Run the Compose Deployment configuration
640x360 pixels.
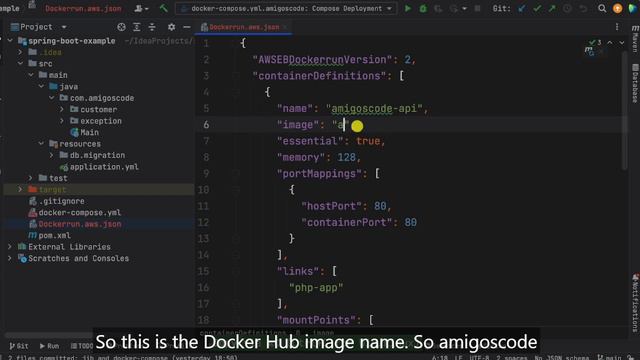pyautogui.click(x=407, y=8)
